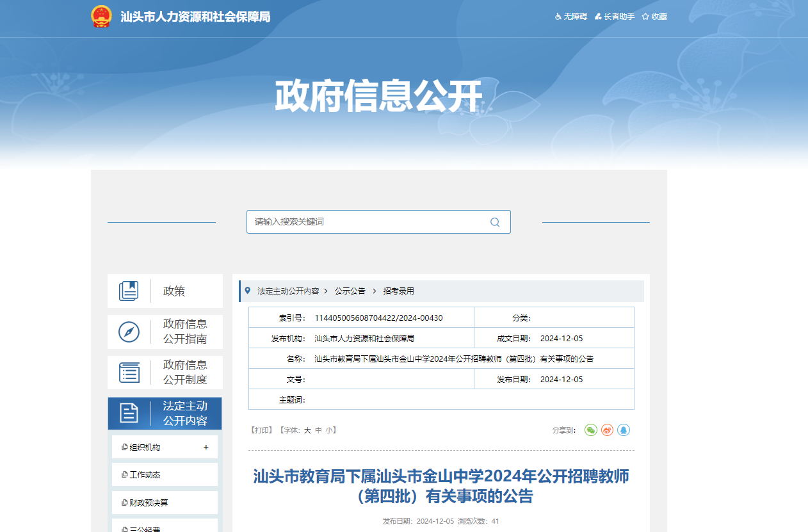Click index number 114405005608704422/2024-00430
This screenshot has height=532, width=808.
[x=378, y=318]
